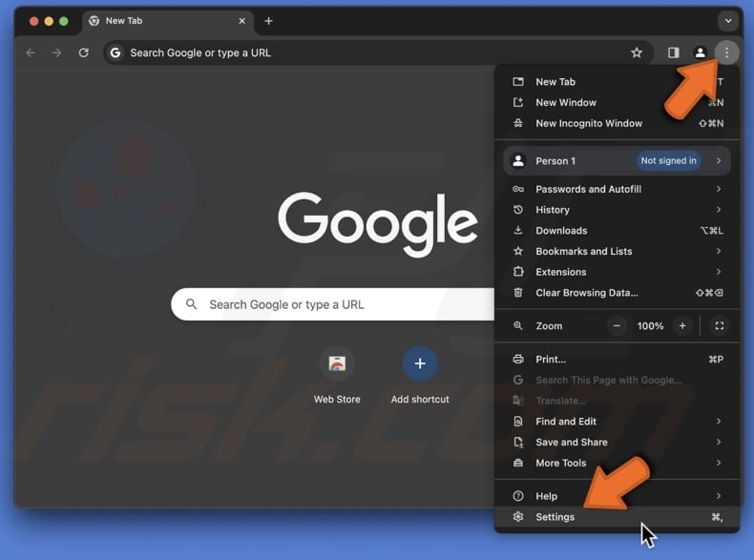The image size is (754, 560).
Task: Open Downloads from the menu
Action: [617, 230]
